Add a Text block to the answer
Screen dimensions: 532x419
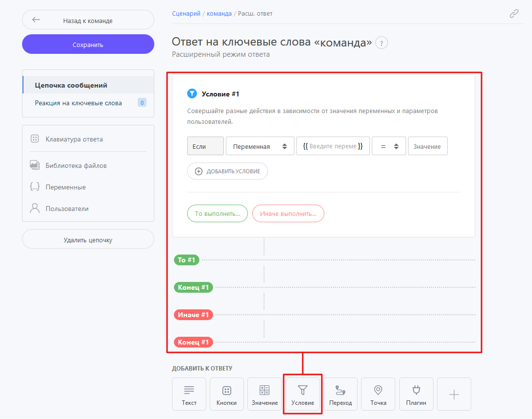point(189,394)
